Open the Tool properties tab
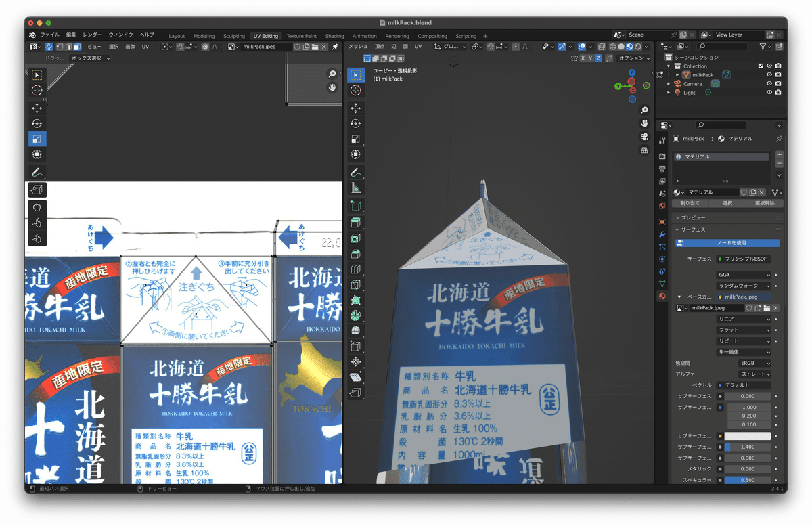The height and width of the screenshot is (526, 812). pyautogui.click(x=662, y=140)
